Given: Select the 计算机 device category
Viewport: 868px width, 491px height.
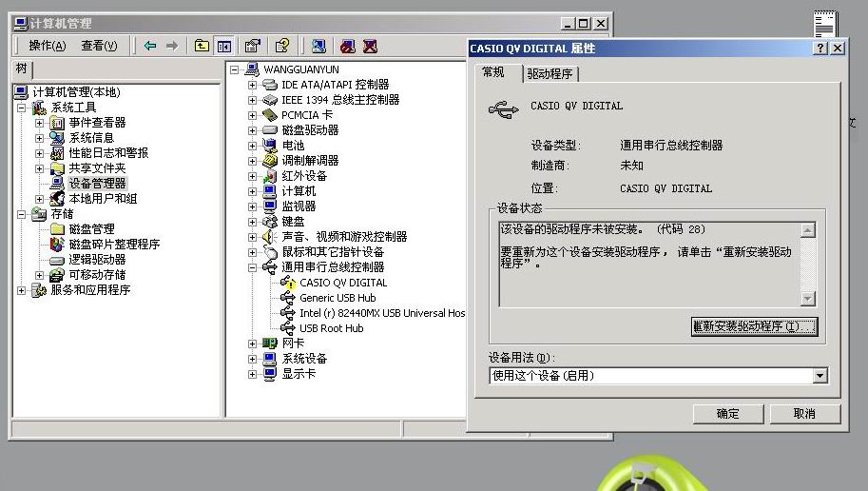Looking at the screenshot, I should pyautogui.click(x=299, y=191).
